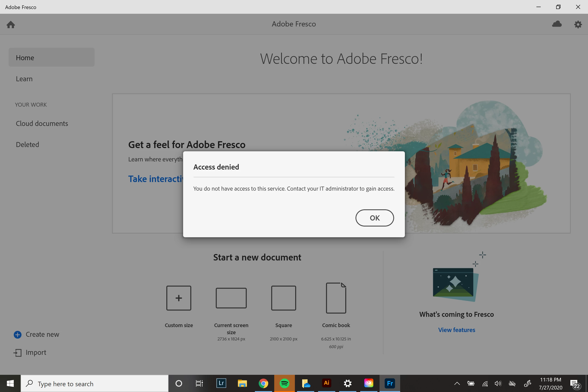Open Fresco settings gear icon
Image resolution: width=588 pixels, height=392 pixels.
coord(578,24)
